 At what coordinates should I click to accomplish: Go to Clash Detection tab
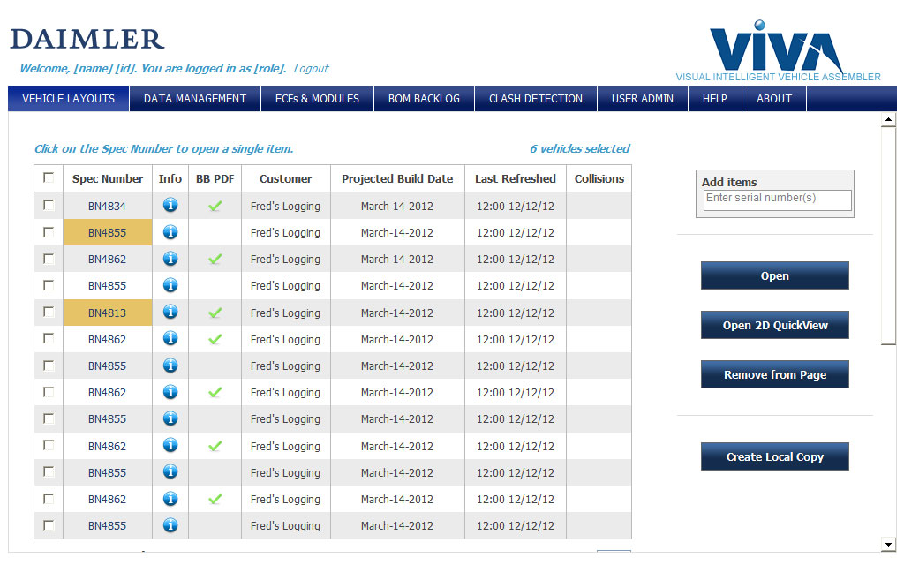536,99
